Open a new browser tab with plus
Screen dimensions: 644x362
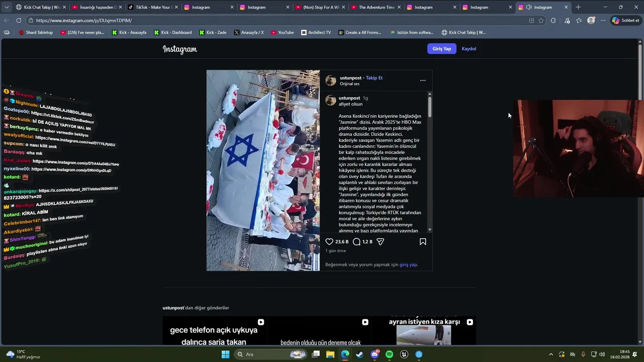tap(578, 7)
